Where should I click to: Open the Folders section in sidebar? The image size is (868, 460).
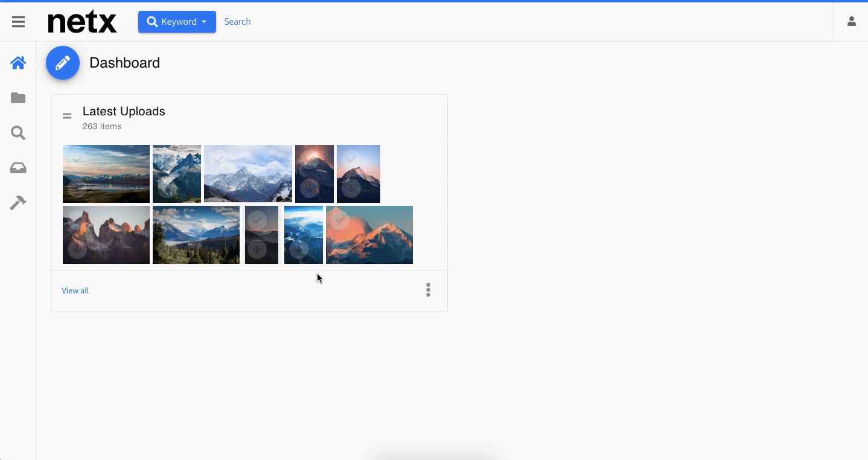[x=18, y=98]
